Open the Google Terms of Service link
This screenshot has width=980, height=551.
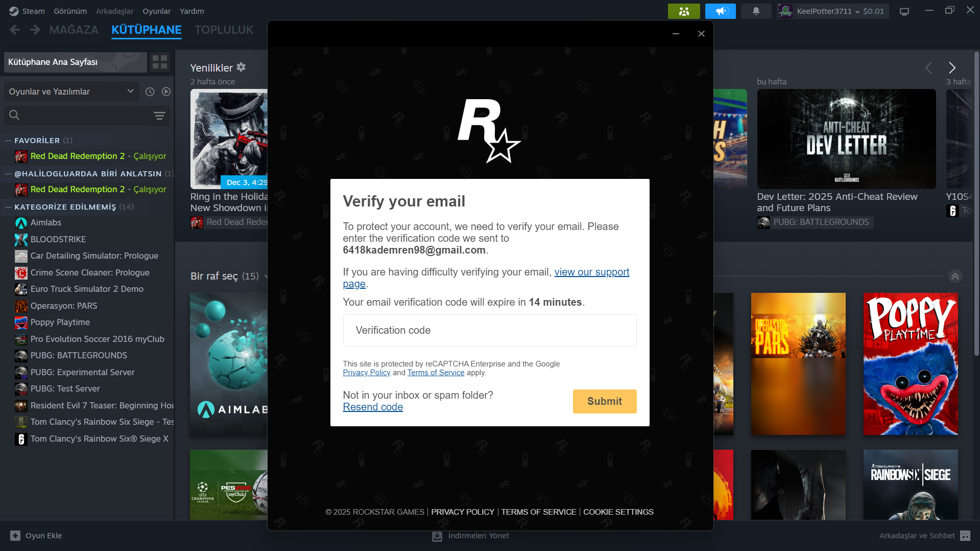click(x=436, y=373)
